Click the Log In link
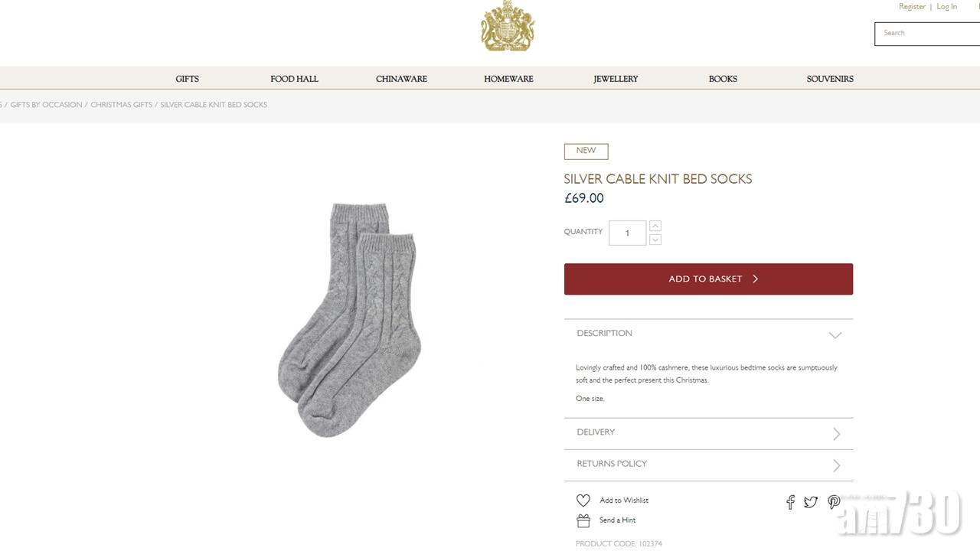The width and height of the screenshot is (980, 551). (x=946, y=7)
